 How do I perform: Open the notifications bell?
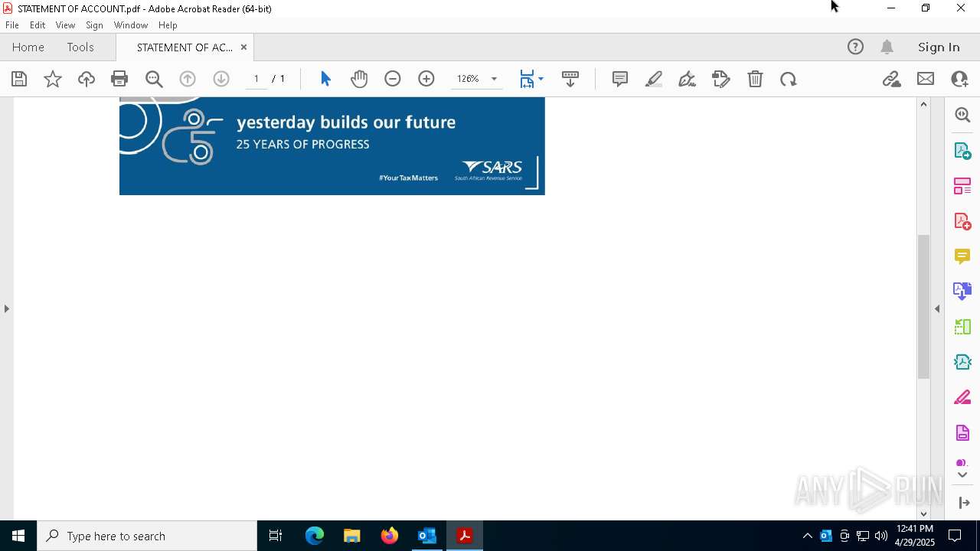[887, 47]
